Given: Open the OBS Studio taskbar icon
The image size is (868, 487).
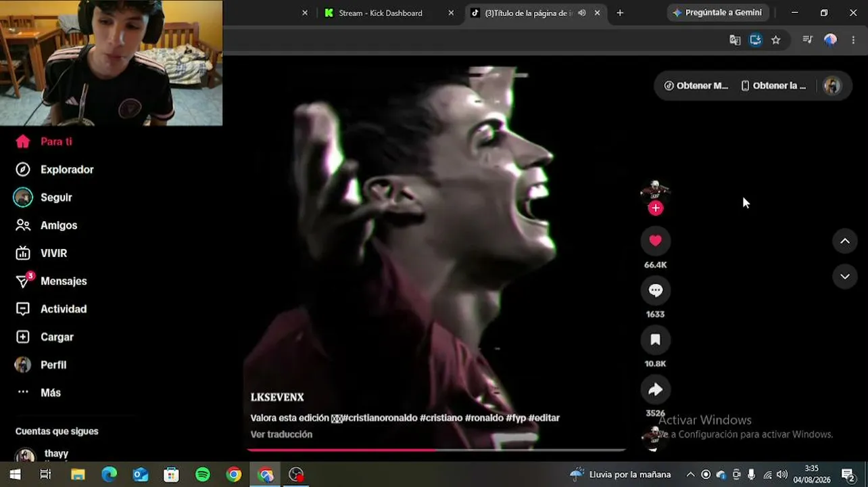Looking at the screenshot, I should (296, 475).
